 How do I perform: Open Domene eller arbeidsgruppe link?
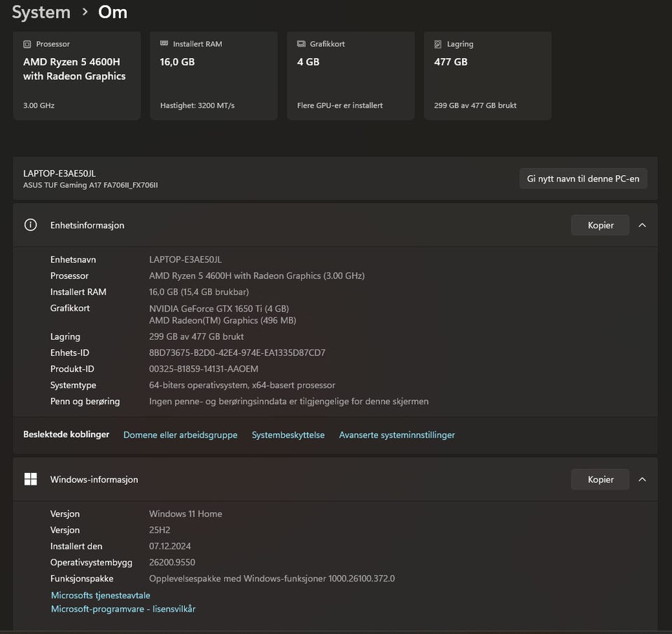(181, 435)
